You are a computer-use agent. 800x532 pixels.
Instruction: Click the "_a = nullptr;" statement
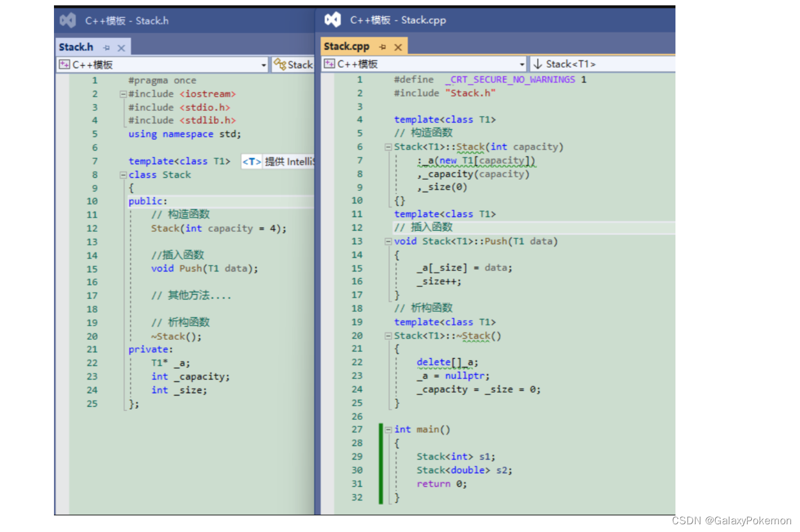(453, 376)
